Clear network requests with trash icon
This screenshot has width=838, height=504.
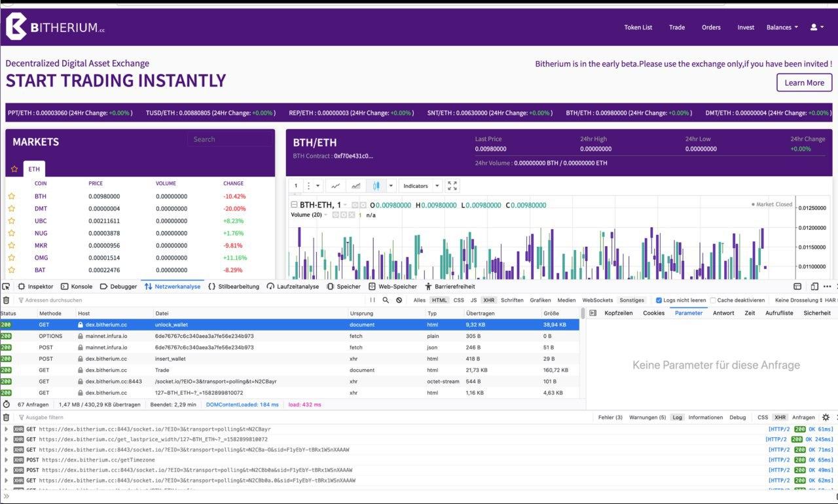tap(7, 300)
